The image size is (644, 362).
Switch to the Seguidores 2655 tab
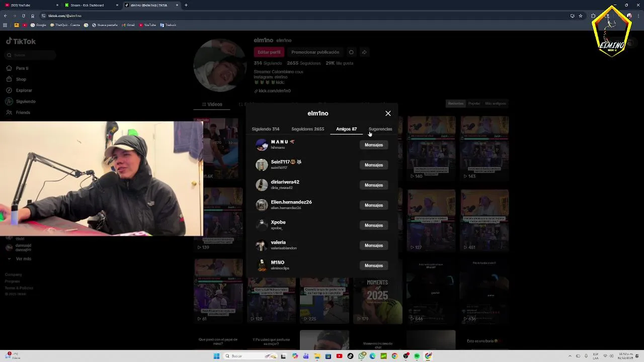(307, 129)
